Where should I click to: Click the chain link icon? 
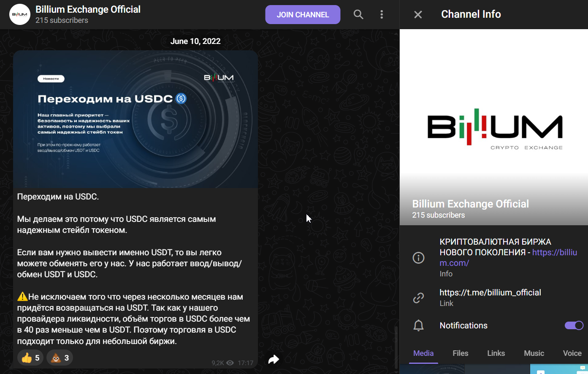(x=418, y=298)
